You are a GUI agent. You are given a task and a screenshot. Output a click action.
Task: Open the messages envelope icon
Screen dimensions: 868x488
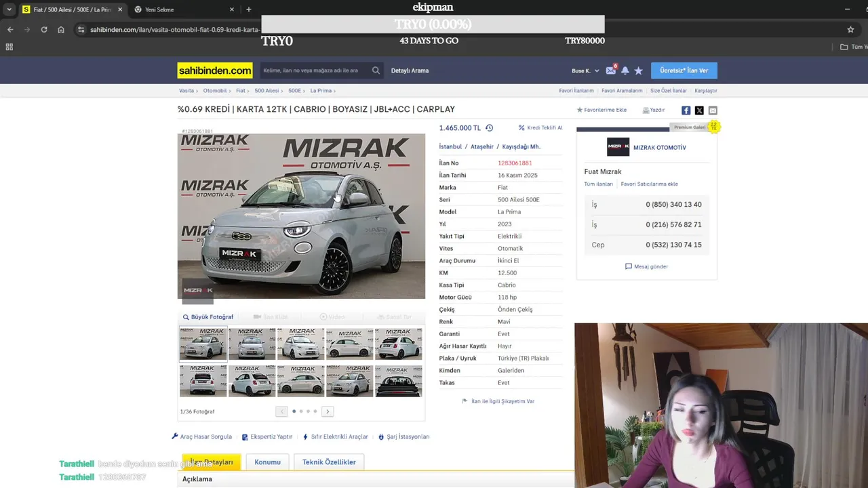[610, 70]
